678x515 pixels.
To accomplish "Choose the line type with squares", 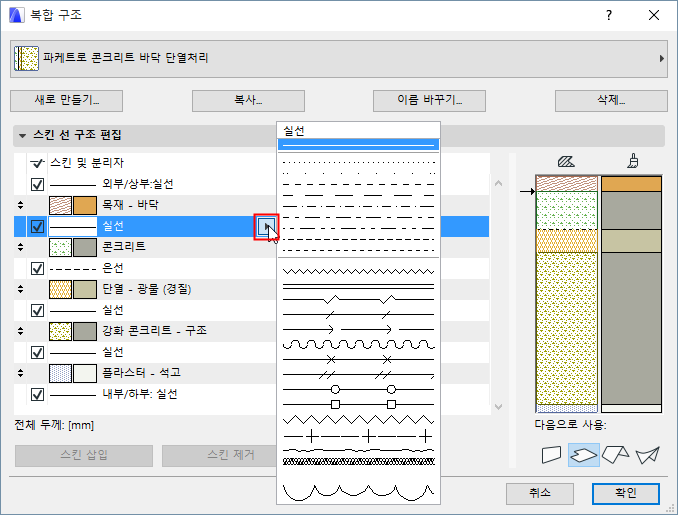I will tap(358, 405).
